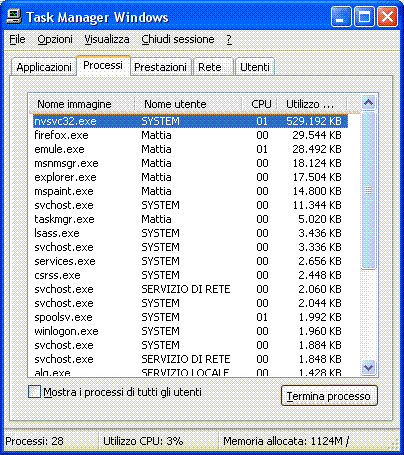Click the scrollbar up arrow
Image resolution: width=404 pixels, height=455 pixels.
tap(368, 103)
